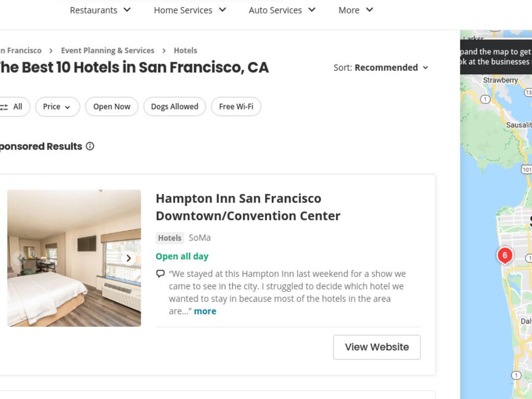Image resolution: width=532 pixels, height=399 pixels.
Task: Toggle the Open Now filter
Action: coord(112,107)
